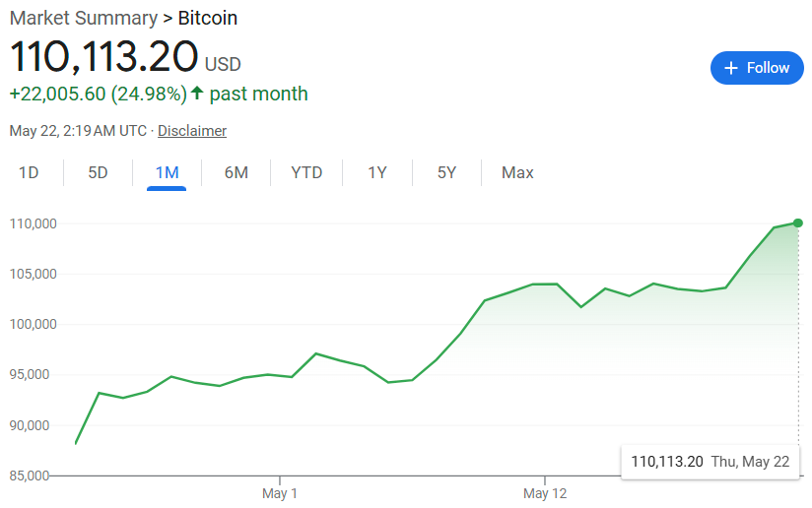The width and height of the screenshot is (812, 508).
Task: Click the May 1 axis label
Action: click(280, 492)
